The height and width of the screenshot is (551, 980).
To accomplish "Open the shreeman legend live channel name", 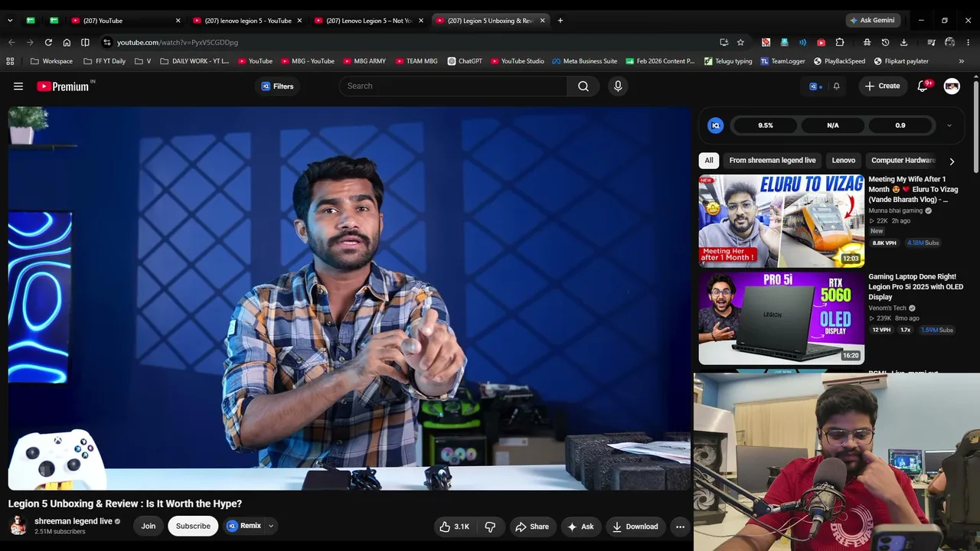I will pyautogui.click(x=73, y=521).
